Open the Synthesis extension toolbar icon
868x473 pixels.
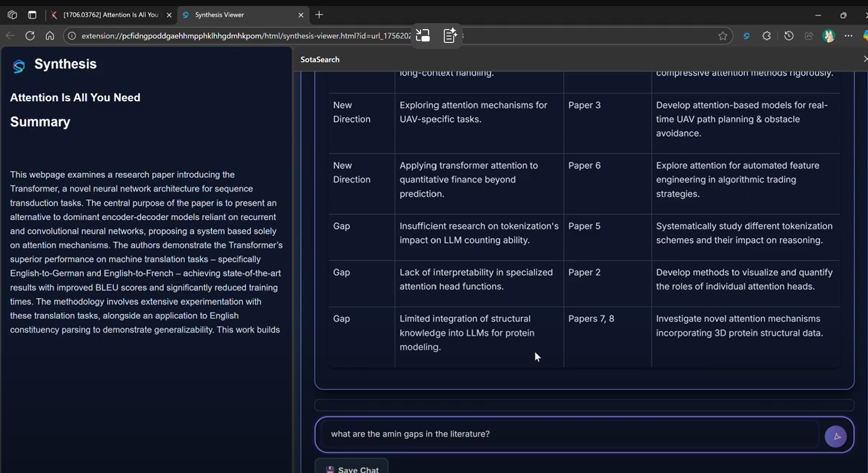tap(746, 36)
